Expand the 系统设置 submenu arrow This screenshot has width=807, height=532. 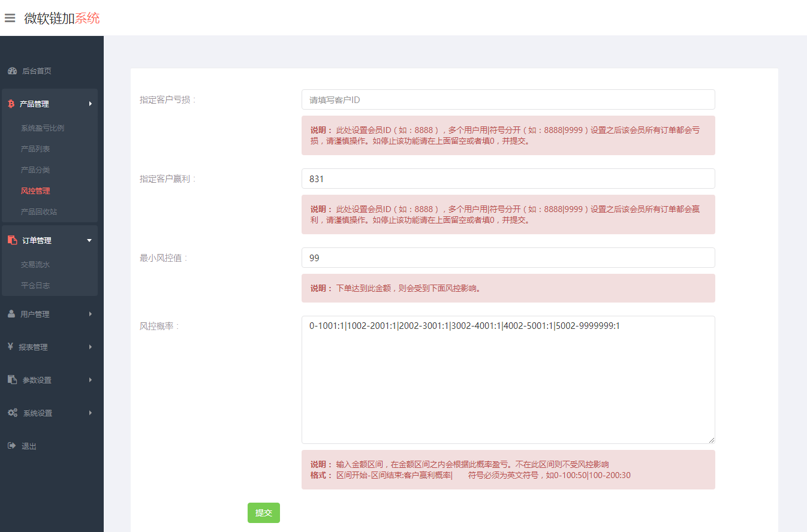(x=91, y=413)
